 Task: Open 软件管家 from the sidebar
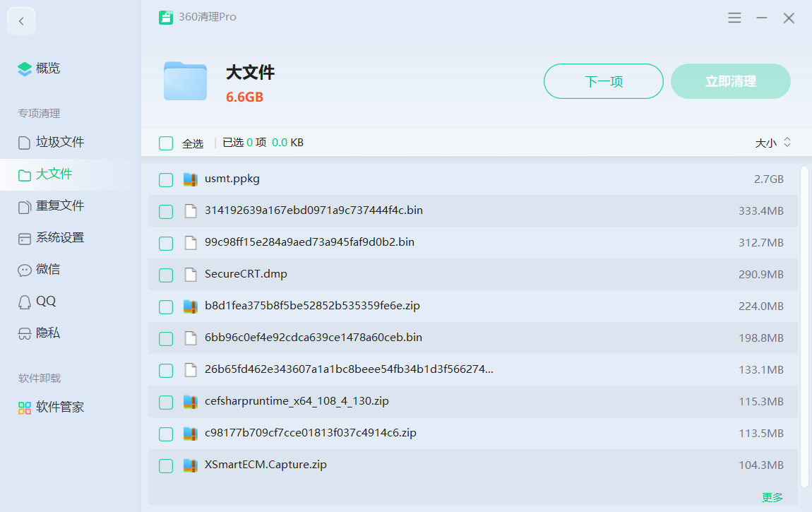[x=60, y=407]
